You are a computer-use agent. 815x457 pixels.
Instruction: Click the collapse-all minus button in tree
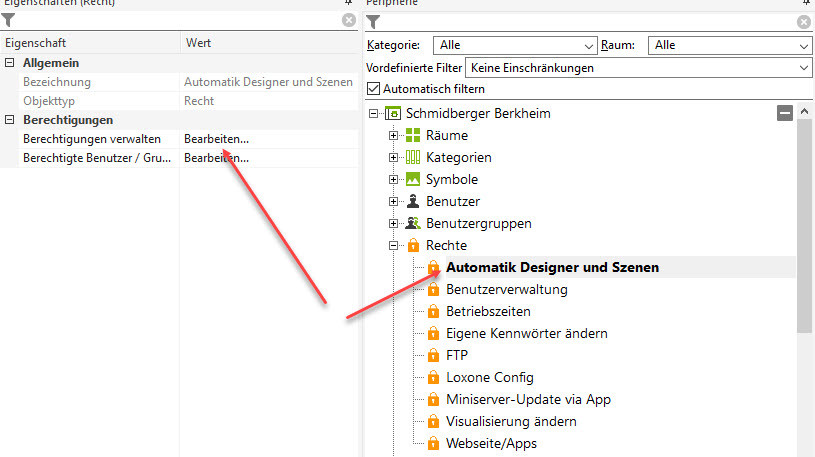785,112
